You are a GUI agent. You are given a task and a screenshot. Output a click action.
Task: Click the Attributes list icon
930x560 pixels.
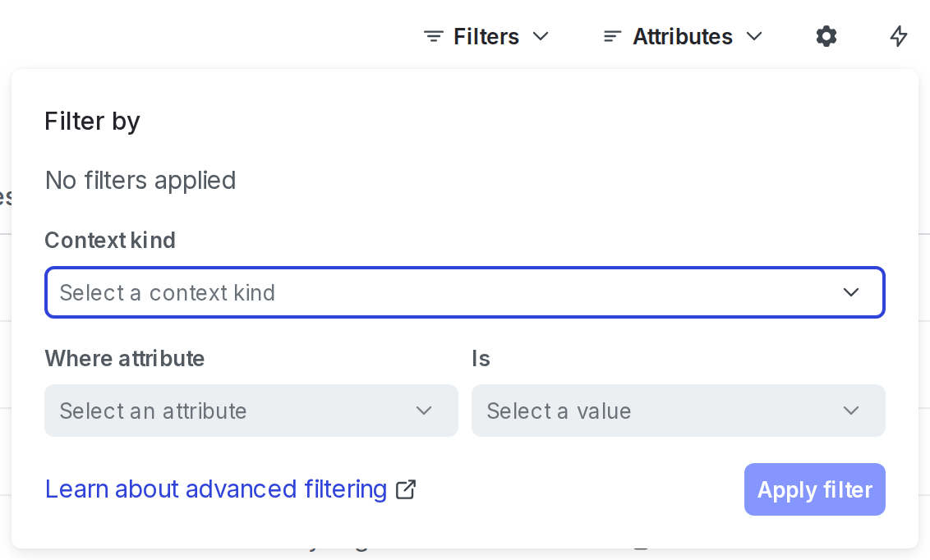pyautogui.click(x=612, y=36)
